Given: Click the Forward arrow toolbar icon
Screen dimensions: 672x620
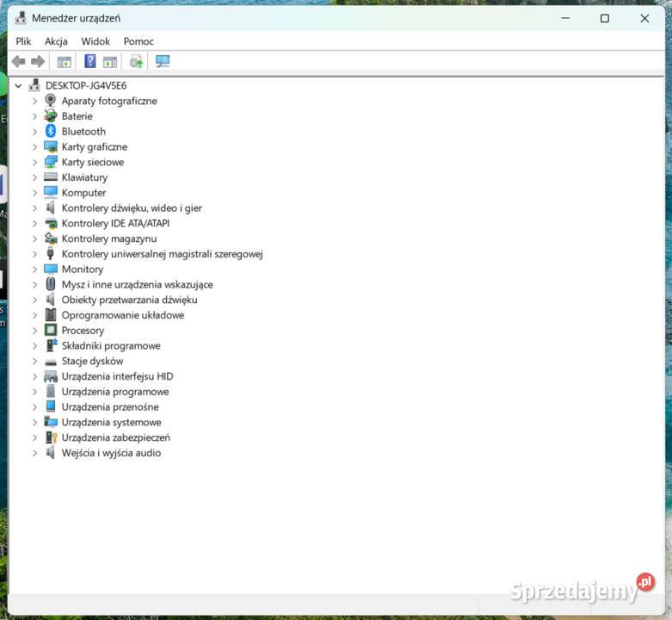Looking at the screenshot, I should point(38,62).
